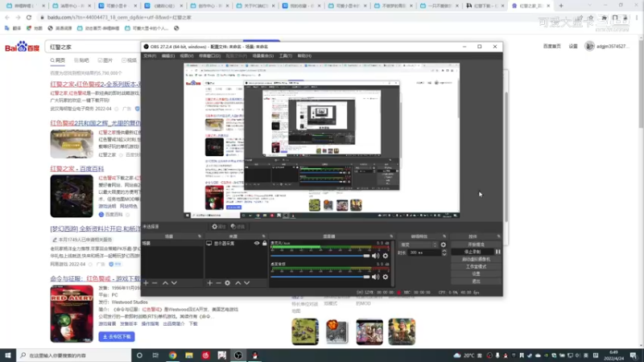This screenshot has width=644, height=362.
Task: Switch to Baidu Images search tab
Action: 105,60
